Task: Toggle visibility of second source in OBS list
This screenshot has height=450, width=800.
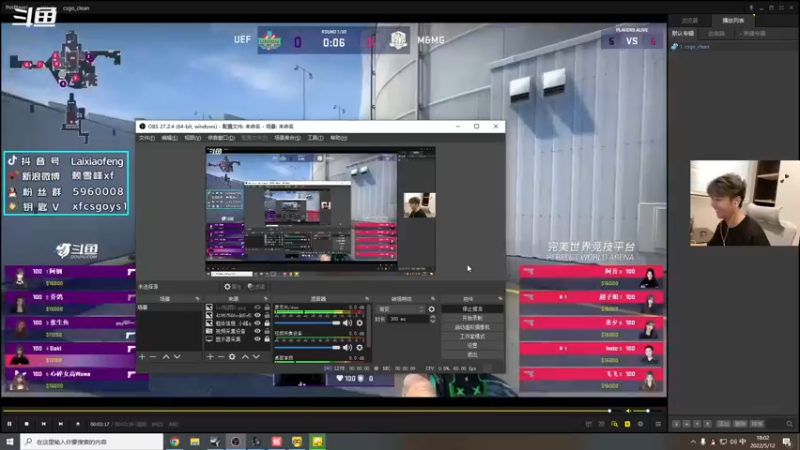Action: coord(257,315)
